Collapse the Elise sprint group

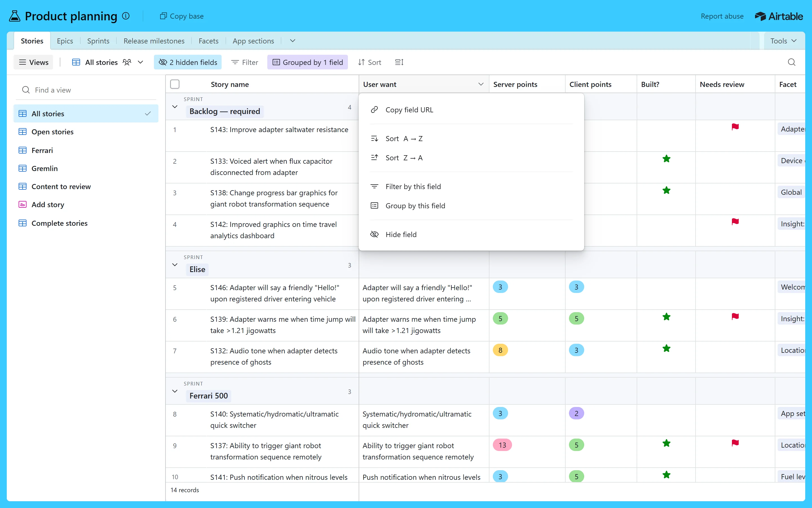[175, 265]
